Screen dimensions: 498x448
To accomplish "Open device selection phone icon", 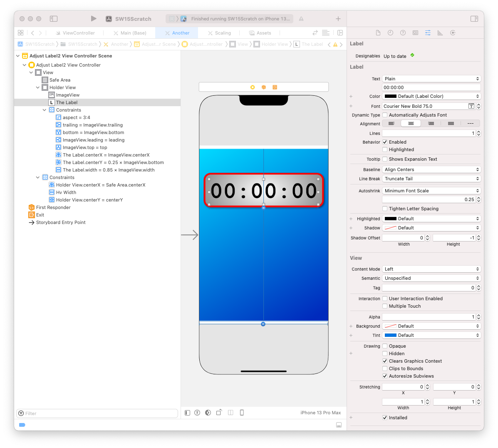I will tap(242, 413).
